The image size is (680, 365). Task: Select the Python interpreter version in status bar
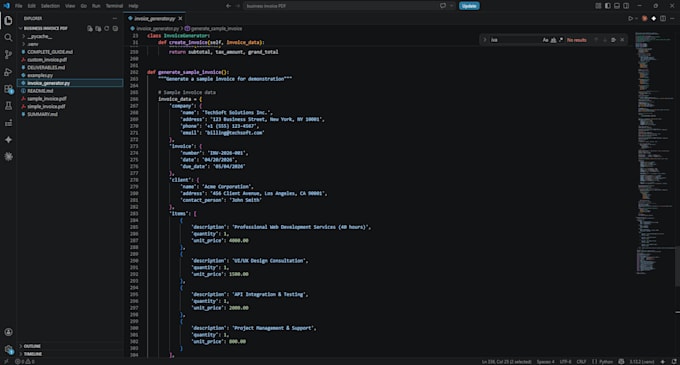[642, 362]
